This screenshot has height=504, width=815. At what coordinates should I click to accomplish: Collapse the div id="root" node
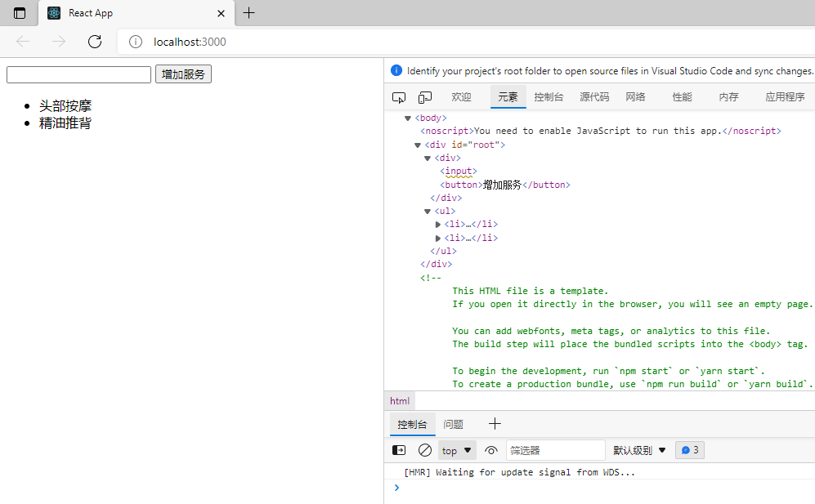pos(418,145)
